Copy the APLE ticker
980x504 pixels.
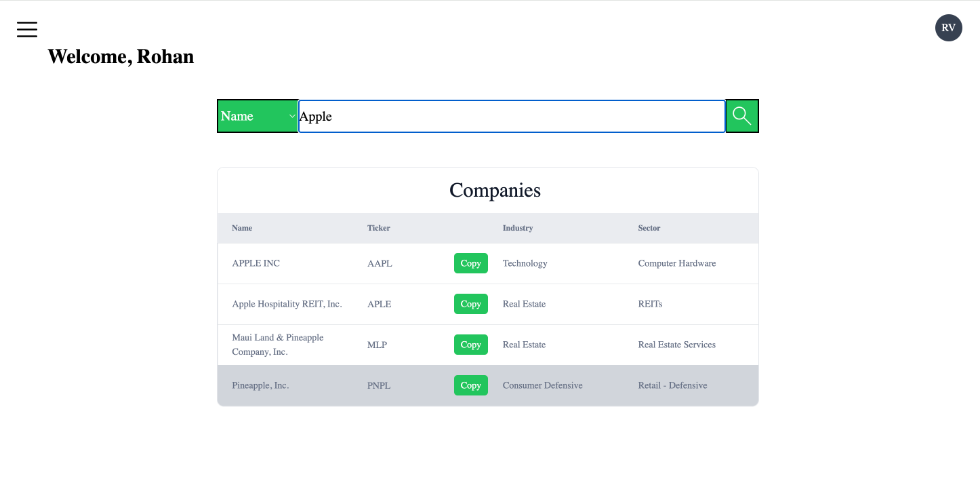point(471,304)
